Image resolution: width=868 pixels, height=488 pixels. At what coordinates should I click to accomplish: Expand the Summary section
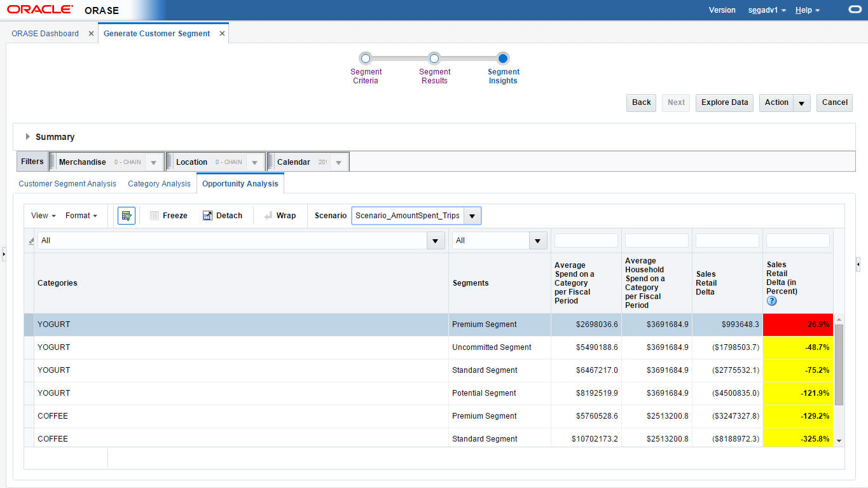(27, 137)
